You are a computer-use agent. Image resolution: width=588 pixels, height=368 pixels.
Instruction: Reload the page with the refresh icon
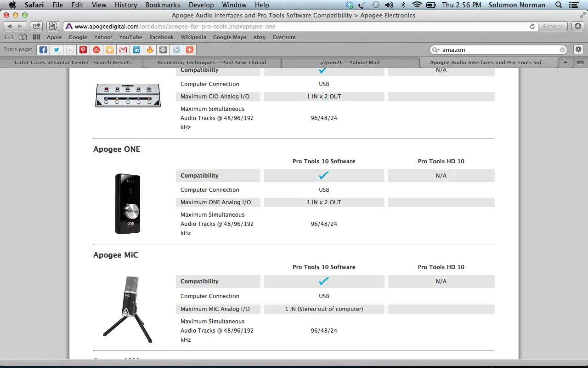point(532,26)
